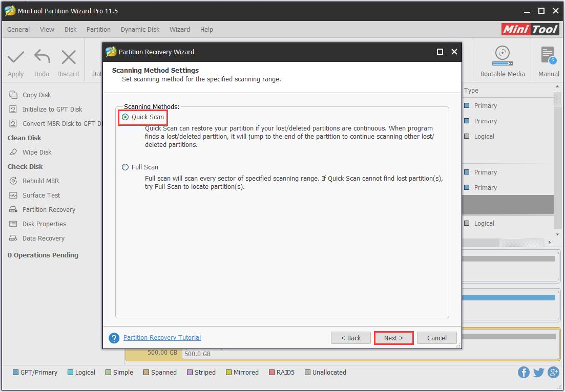Click the Striped legend entry
The width and height of the screenshot is (565, 392).
tap(201, 372)
